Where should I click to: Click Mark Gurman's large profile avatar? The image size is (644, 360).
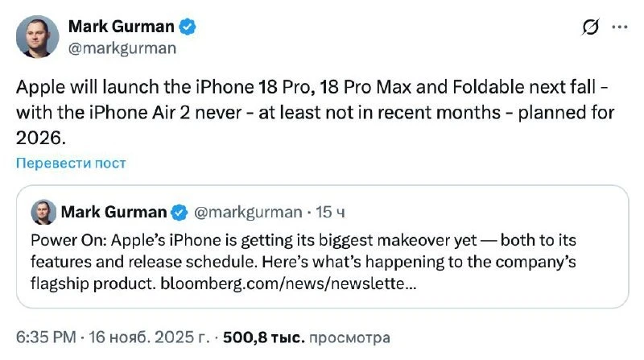click(37, 37)
